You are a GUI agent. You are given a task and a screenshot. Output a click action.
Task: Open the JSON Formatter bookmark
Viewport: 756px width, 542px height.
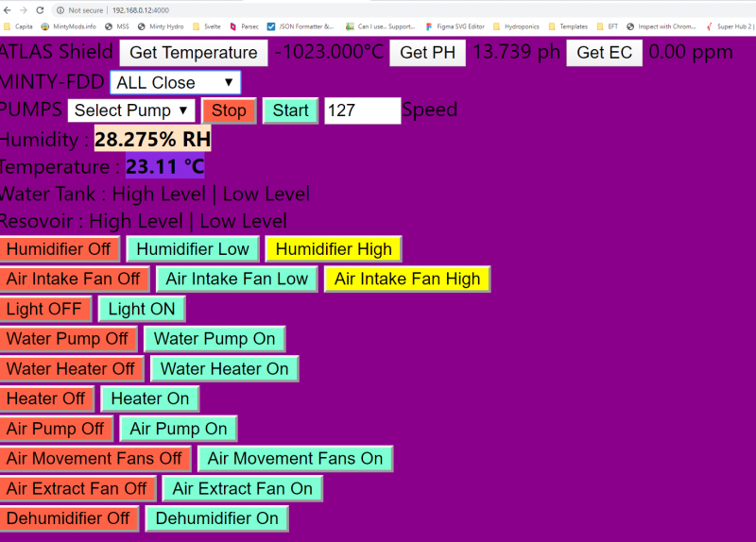301,26
